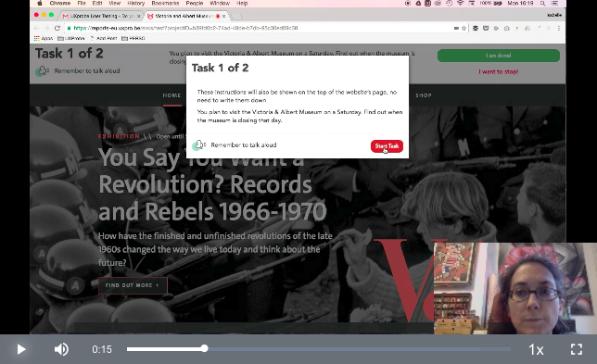Click the red EXHIBITION label on the page
597x364 pixels.
pyautogui.click(x=119, y=136)
